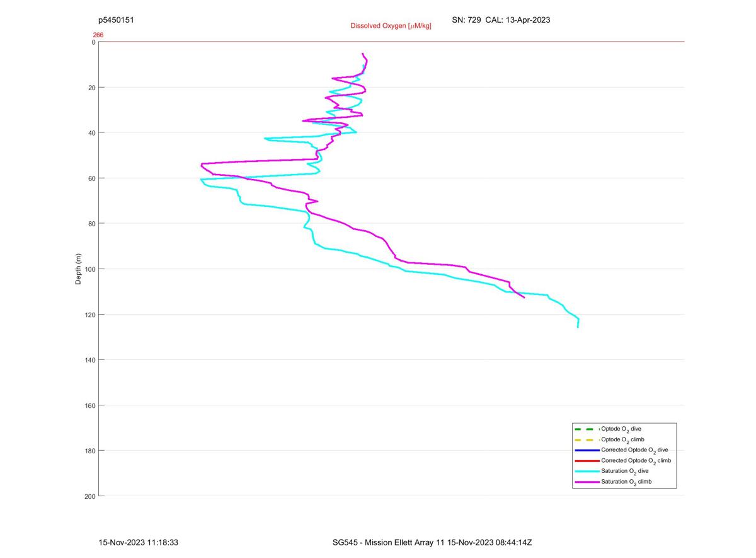Viewport: 756px width, 558px height.
Task: Click the Dissolved Oxygen axis title
Action: coord(391,26)
